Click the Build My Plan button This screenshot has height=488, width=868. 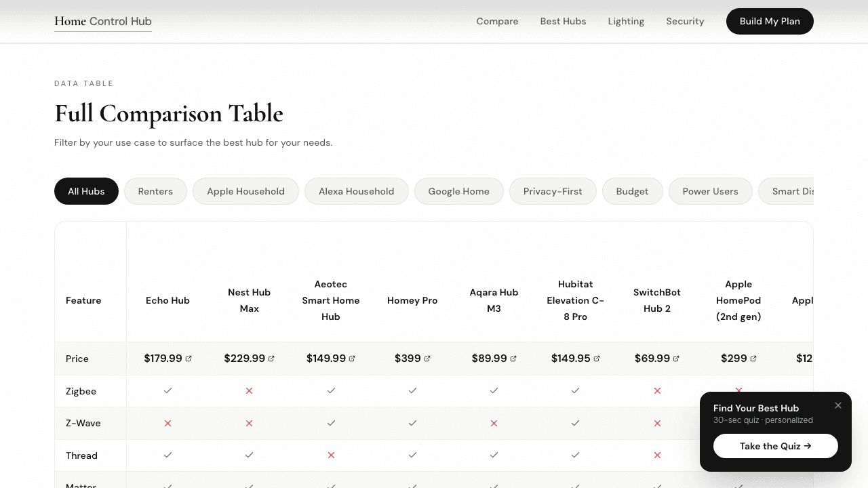pyautogui.click(x=770, y=21)
